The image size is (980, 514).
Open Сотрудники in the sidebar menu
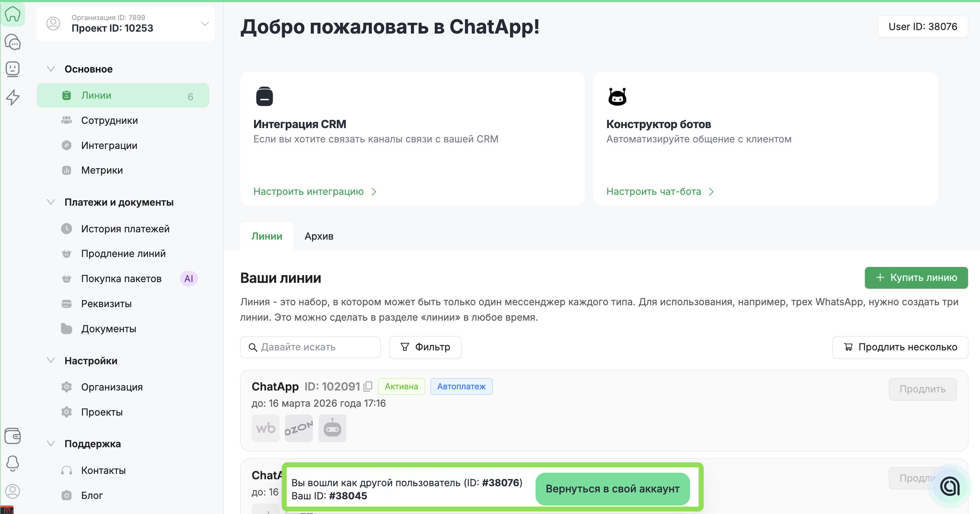click(109, 120)
